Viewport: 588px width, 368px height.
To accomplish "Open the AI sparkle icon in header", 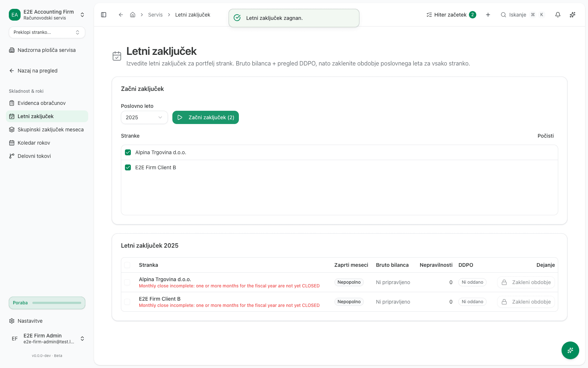I will 573,15.
